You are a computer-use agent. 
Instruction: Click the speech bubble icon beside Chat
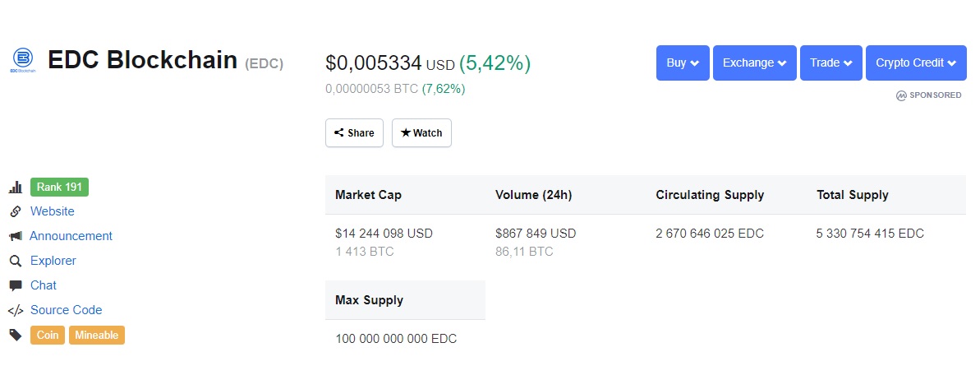point(16,285)
